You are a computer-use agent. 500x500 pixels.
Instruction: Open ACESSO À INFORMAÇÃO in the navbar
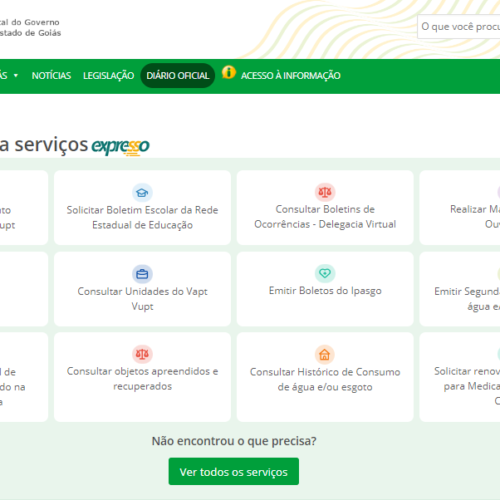click(291, 76)
